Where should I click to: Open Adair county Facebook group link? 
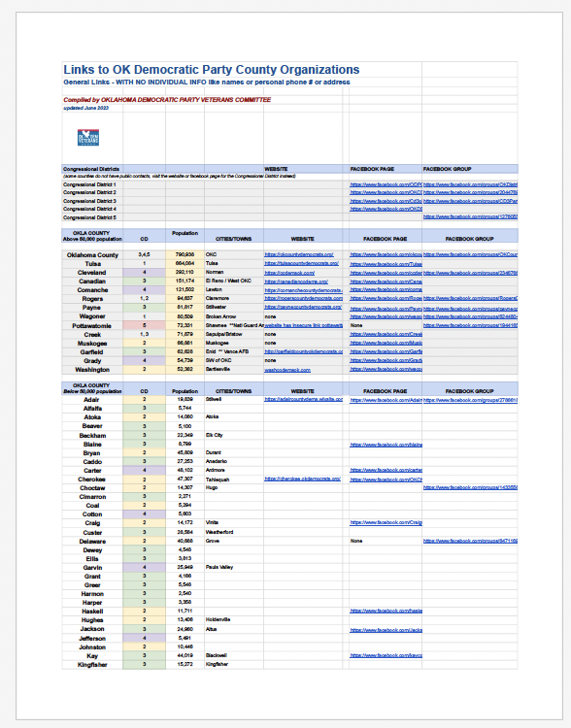point(470,400)
